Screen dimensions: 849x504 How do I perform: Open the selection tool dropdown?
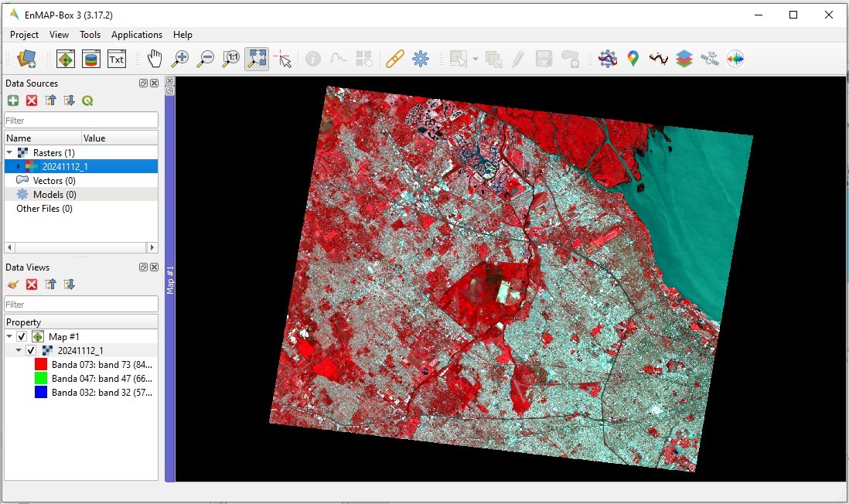click(x=473, y=59)
